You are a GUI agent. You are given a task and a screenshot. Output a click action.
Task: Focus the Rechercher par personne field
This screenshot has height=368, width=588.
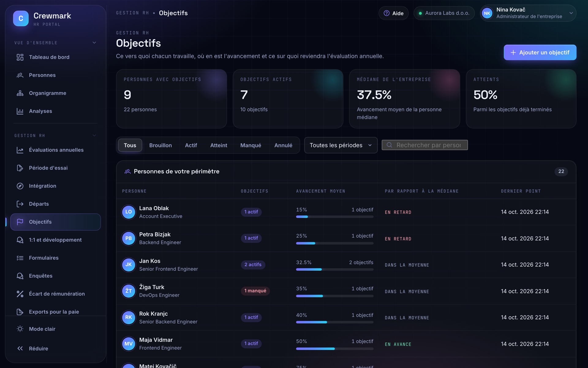click(x=424, y=145)
